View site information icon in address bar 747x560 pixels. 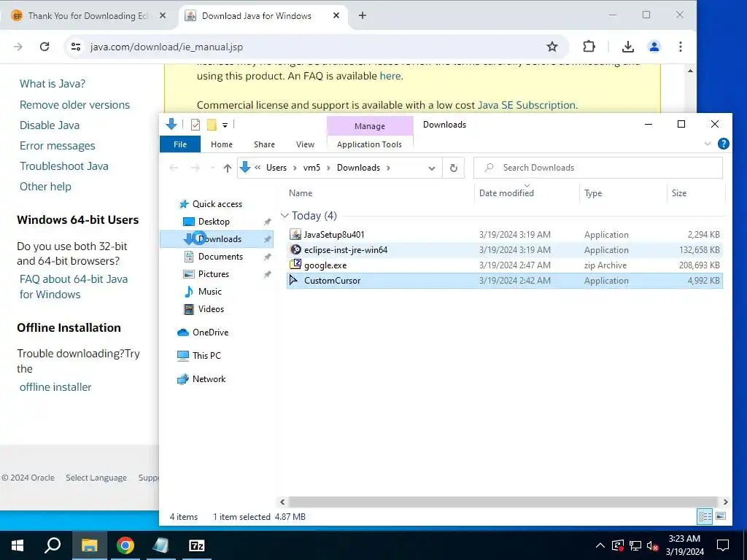pyautogui.click(x=76, y=47)
